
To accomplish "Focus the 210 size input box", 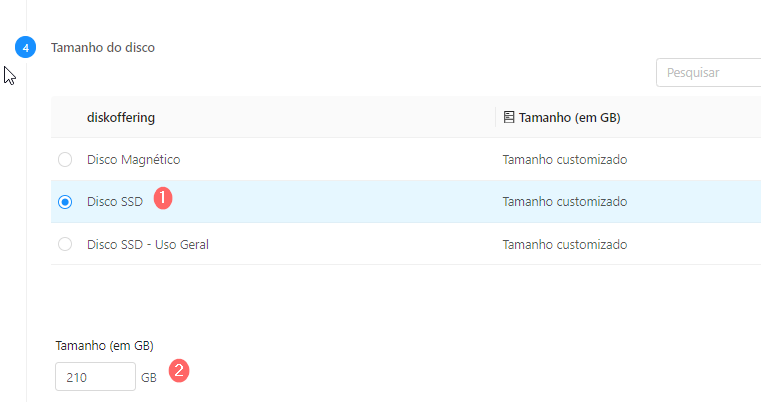I will coord(95,376).
